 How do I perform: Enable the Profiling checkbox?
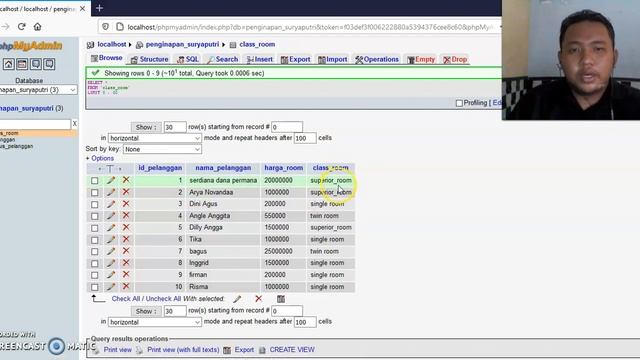pos(459,103)
